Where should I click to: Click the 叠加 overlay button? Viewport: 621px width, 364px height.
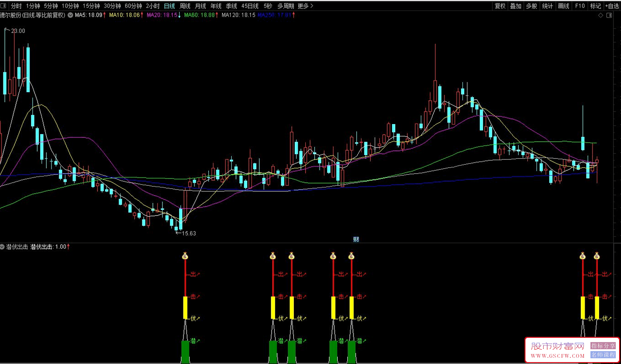click(x=515, y=6)
